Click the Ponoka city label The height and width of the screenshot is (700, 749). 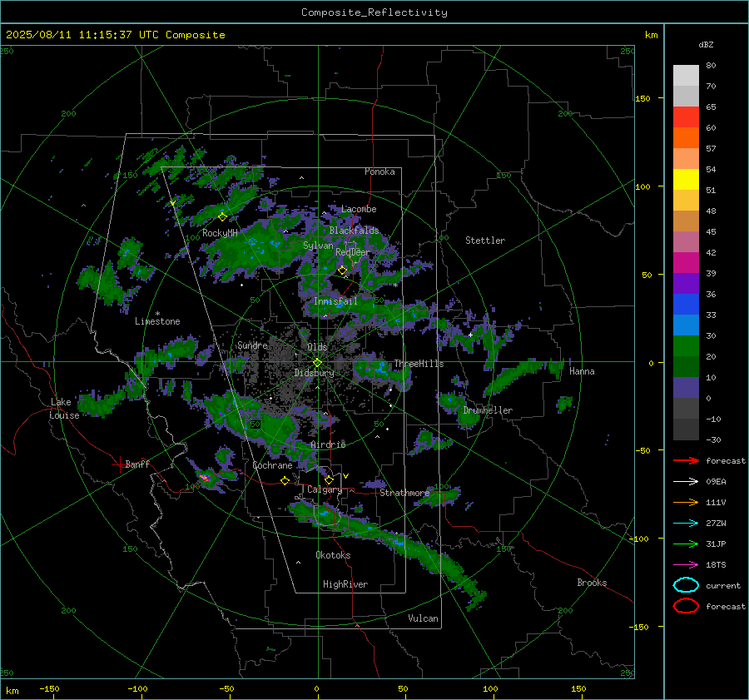point(379,171)
